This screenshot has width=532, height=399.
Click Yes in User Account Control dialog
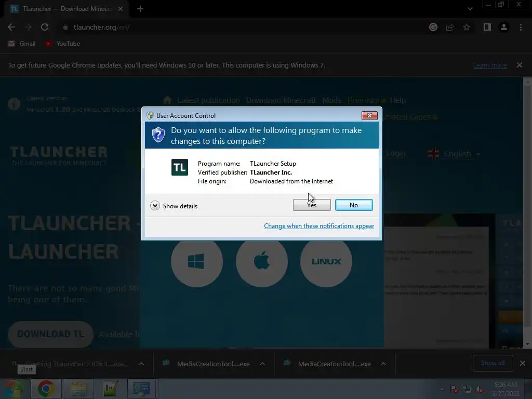pos(312,205)
